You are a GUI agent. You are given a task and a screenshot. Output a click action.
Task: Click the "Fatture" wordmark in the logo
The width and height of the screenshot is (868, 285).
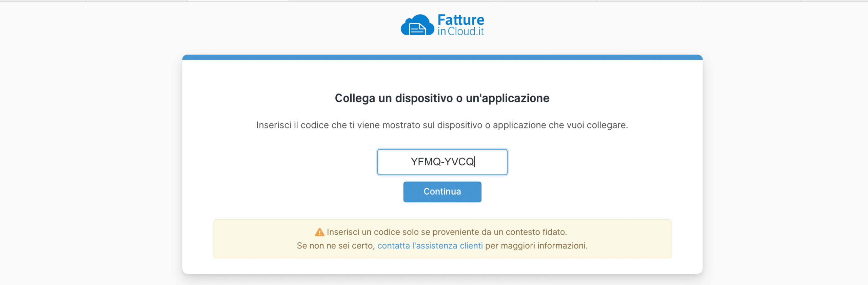[461, 20]
